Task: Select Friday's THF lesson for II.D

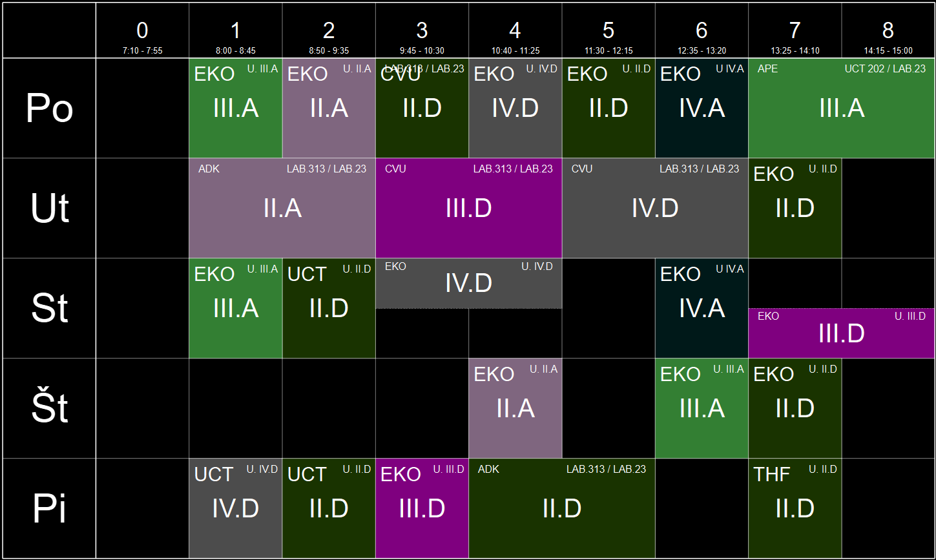Action: coord(795,509)
